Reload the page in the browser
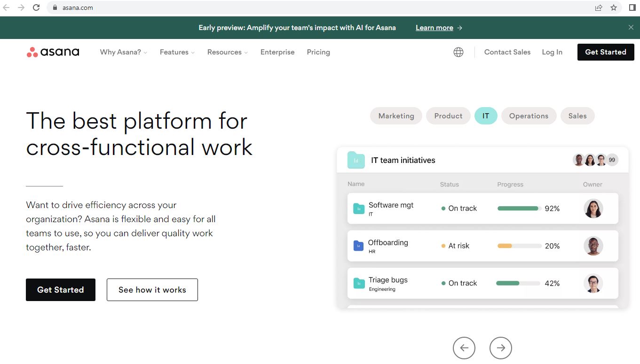The width and height of the screenshot is (640, 364). pyautogui.click(x=36, y=8)
